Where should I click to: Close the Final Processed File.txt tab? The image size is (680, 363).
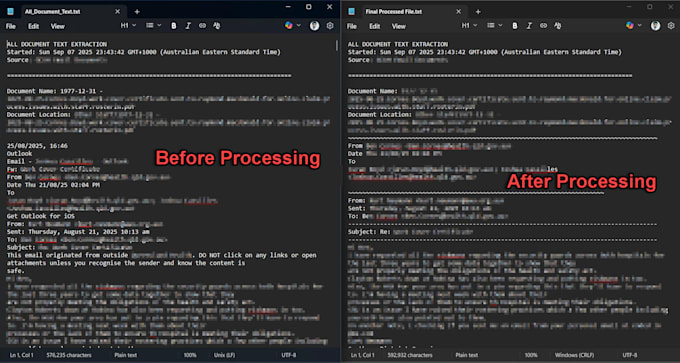459,12
